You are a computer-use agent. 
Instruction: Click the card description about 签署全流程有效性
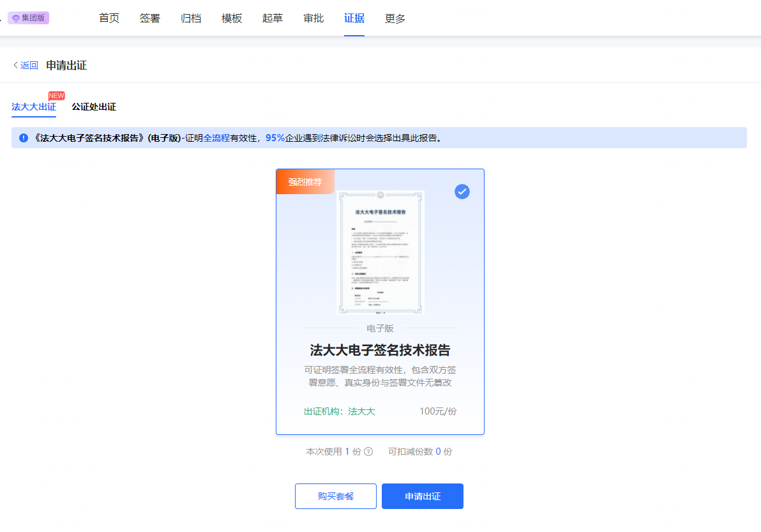point(380,376)
